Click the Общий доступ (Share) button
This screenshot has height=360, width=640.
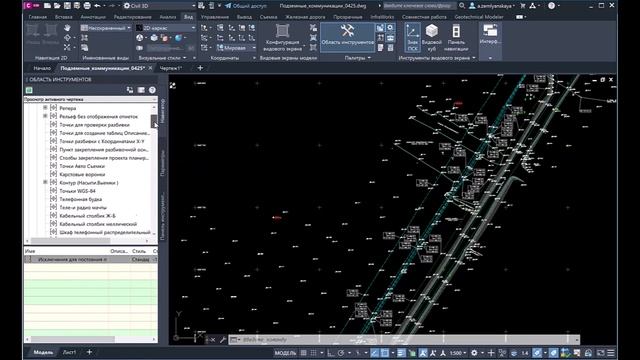(x=246, y=6)
